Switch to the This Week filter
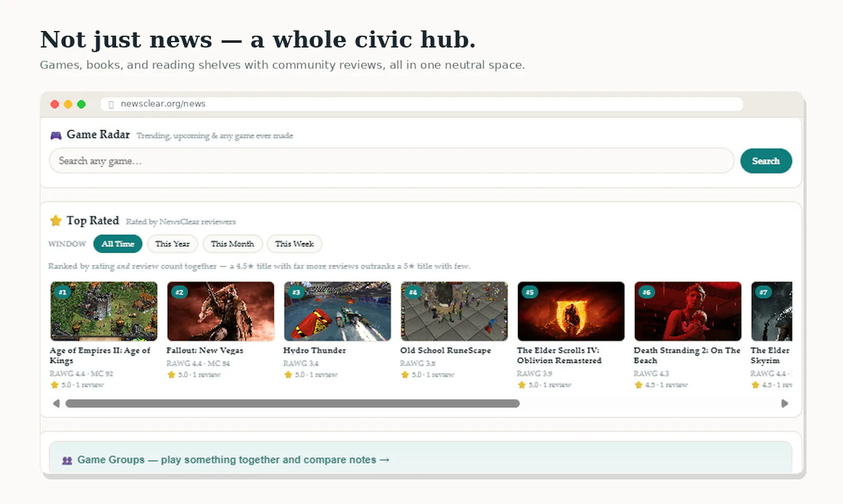The image size is (843, 504). [x=295, y=244]
